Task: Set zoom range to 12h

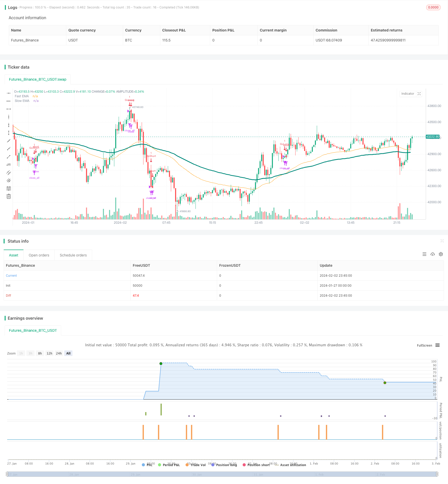Action: coord(49,353)
